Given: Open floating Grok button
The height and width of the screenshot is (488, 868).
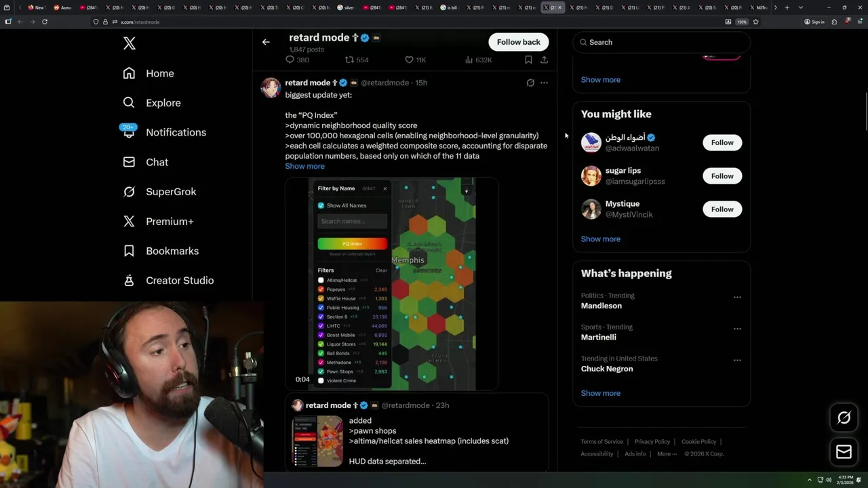Looking at the screenshot, I should point(844,418).
